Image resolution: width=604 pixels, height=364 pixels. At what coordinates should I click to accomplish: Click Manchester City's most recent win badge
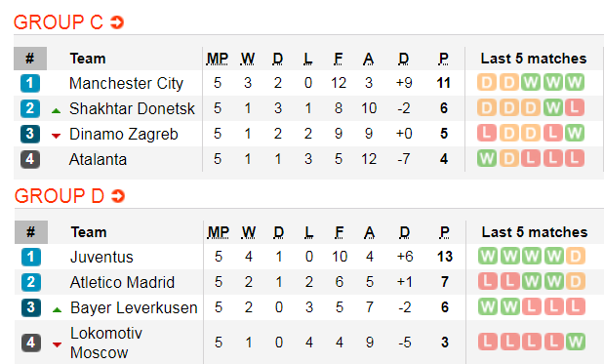(575, 82)
